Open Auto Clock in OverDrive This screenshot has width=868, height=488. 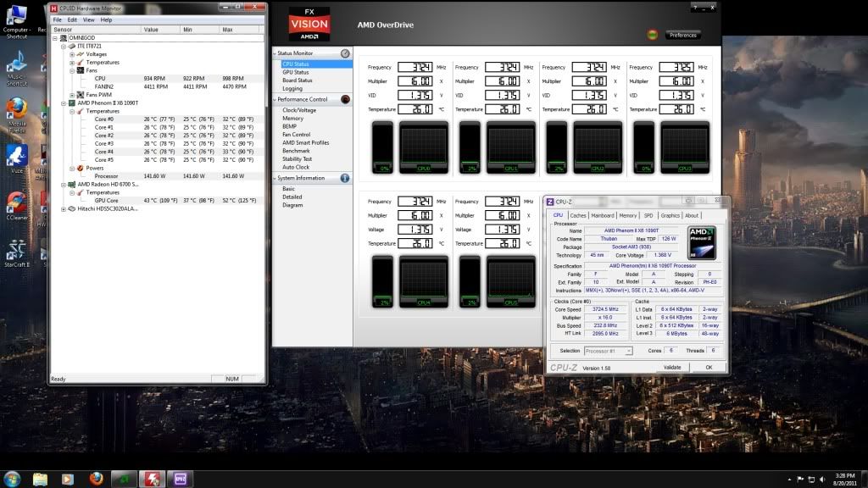[x=296, y=167]
